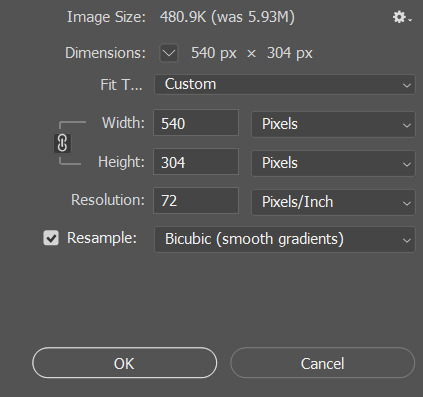Open the Dimensions units dropdown arrow
The width and height of the screenshot is (423, 397).
point(169,53)
